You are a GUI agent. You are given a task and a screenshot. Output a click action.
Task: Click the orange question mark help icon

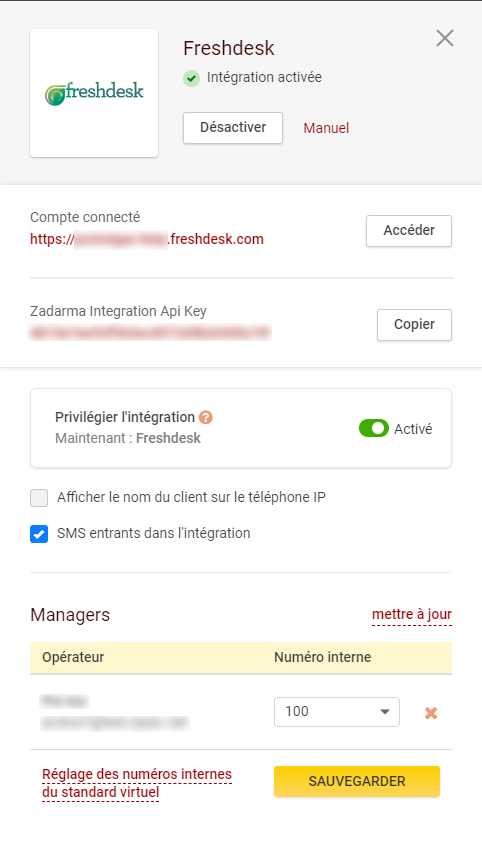coord(206,417)
